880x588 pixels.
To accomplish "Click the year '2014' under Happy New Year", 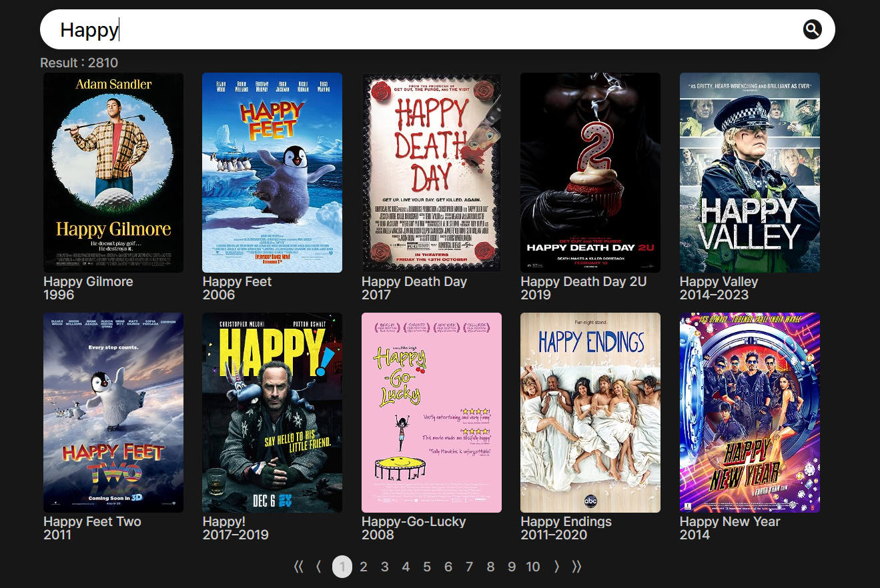I will click(695, 535).
